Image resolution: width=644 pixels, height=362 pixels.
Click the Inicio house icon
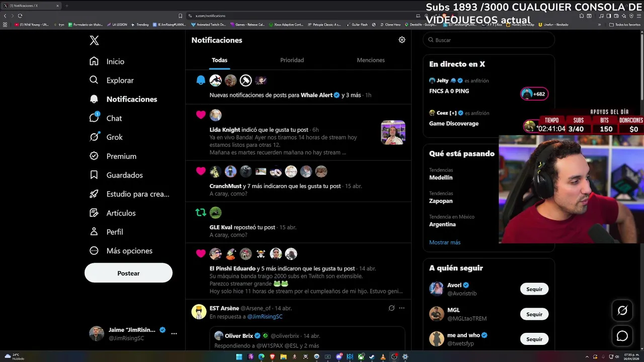94,61
